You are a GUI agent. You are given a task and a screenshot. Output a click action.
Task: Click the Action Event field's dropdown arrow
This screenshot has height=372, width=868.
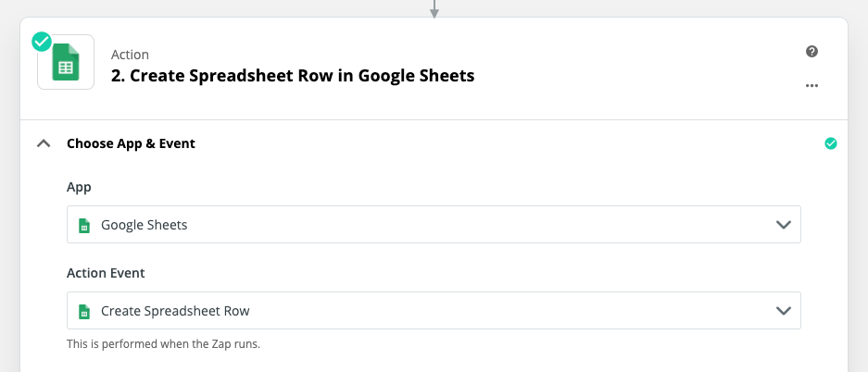(783, 311)
